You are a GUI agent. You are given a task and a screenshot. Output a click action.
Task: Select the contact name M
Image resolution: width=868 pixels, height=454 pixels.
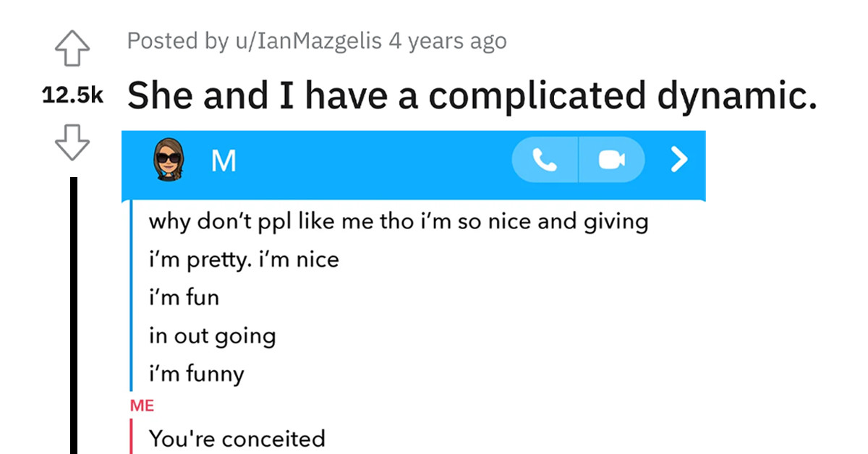(224, 159)
